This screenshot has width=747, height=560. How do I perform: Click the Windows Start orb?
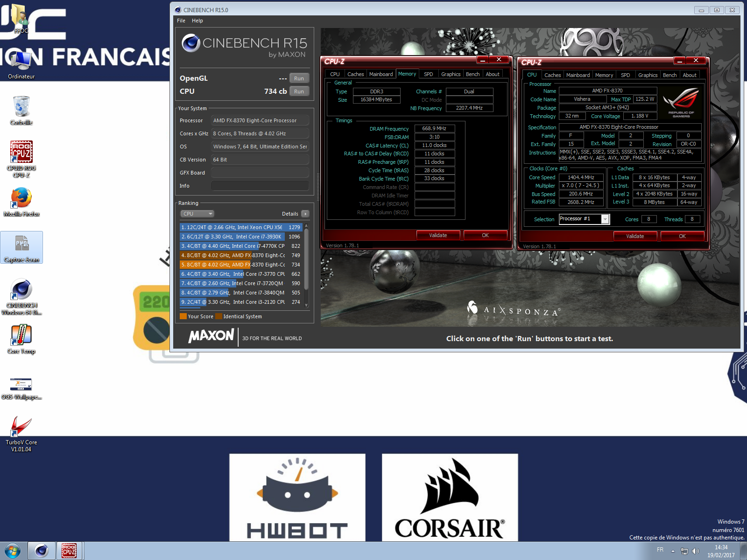(x=13, y=551)
